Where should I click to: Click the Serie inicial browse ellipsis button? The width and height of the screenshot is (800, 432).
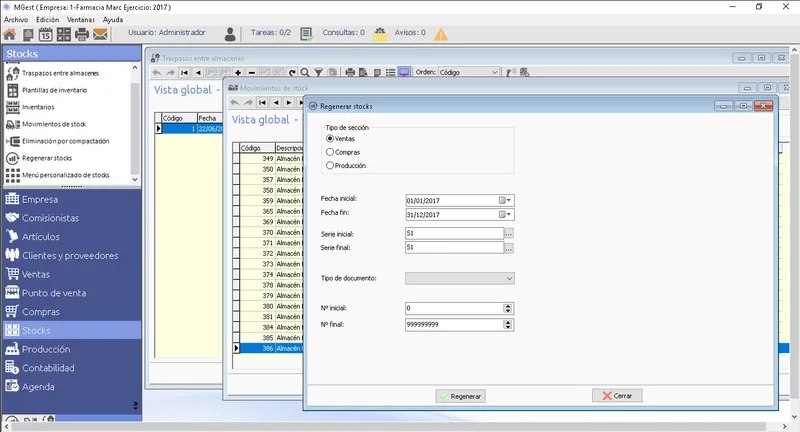pos(509,234)
